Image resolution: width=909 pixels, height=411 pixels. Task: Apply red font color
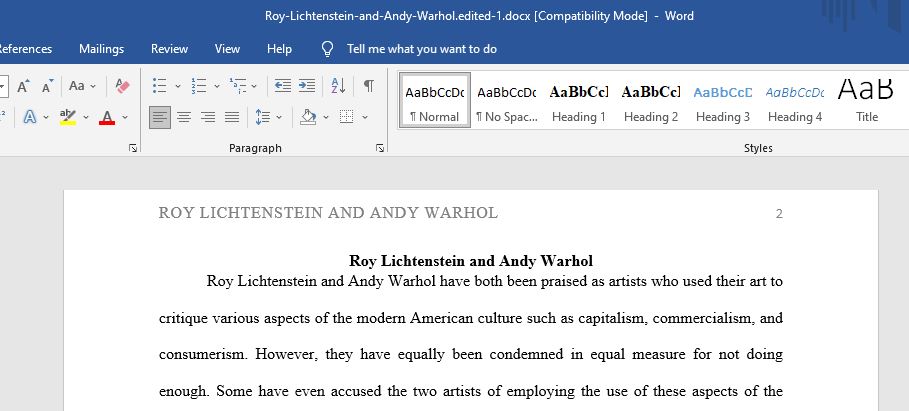click(x=107, y=117)
